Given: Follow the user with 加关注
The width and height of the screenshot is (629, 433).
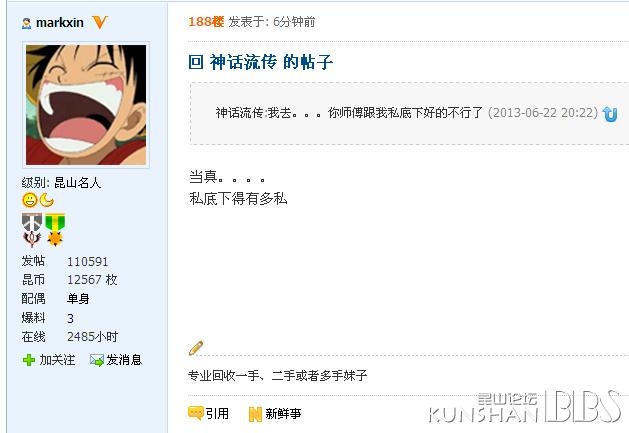Looking at the screenshot, I should point(57,360).
